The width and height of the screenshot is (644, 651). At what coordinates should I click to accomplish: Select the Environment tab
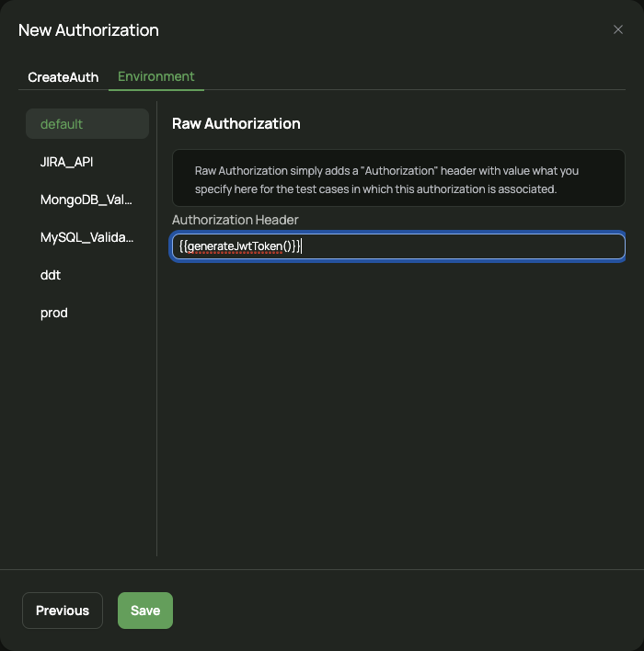[x=155, y=76]
